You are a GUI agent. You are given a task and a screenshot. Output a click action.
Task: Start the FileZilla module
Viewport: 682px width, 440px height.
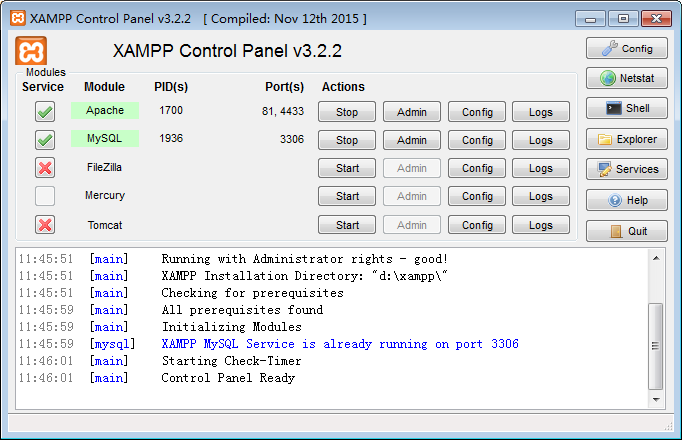click(347, 168)
